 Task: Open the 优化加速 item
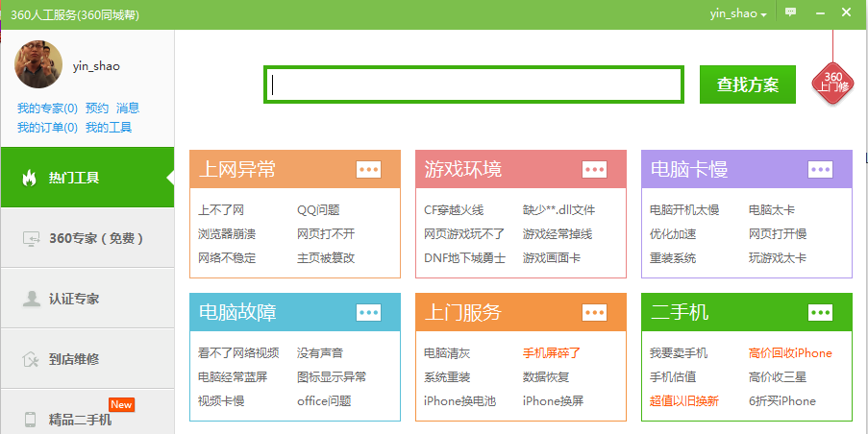(x=673, y=234)
